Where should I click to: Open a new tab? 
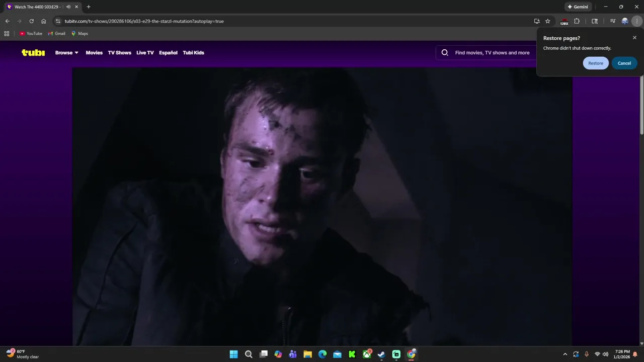tap(89, 7)
